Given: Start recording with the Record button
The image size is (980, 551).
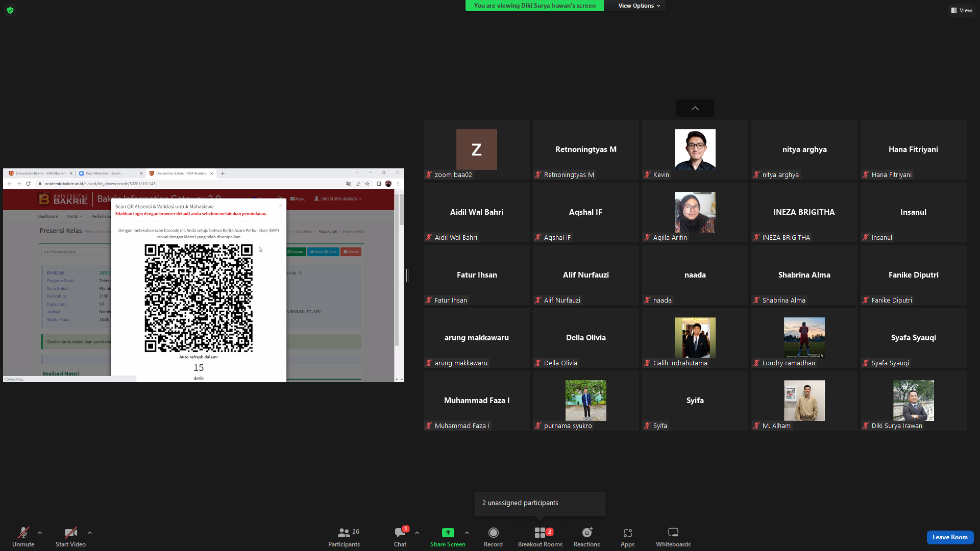Looking at the screenshot, I should (x=493, y=537).
